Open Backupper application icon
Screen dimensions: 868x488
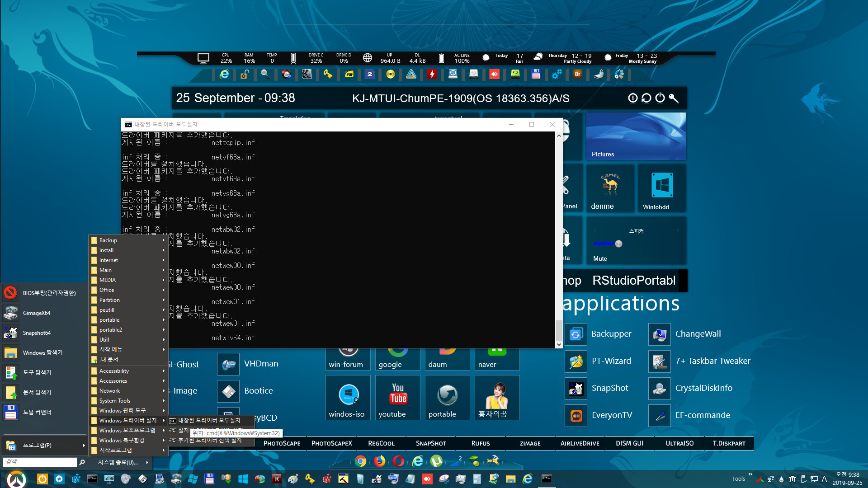(x=576, y=334)
